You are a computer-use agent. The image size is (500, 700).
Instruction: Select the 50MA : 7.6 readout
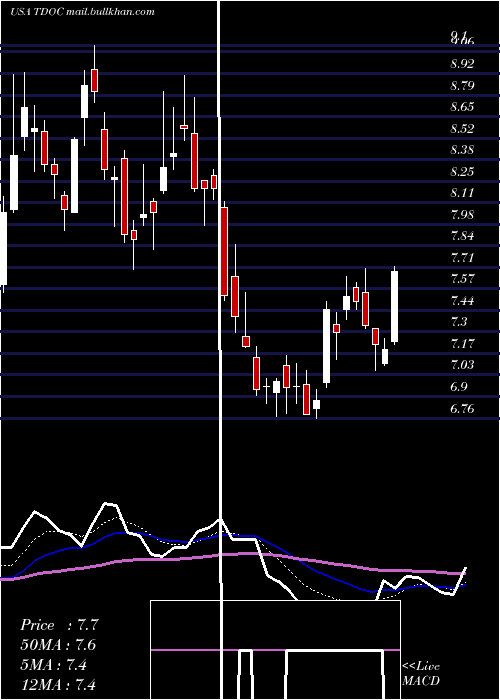[58, 645]
